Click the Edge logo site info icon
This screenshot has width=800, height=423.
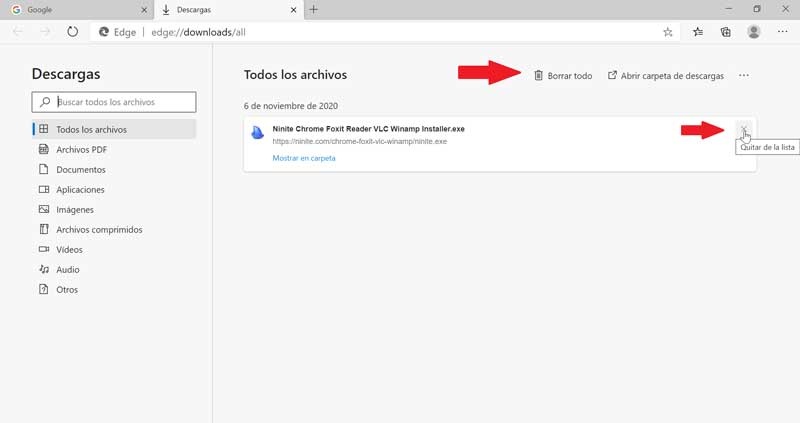pyautogui.click(x=104, y=32)
